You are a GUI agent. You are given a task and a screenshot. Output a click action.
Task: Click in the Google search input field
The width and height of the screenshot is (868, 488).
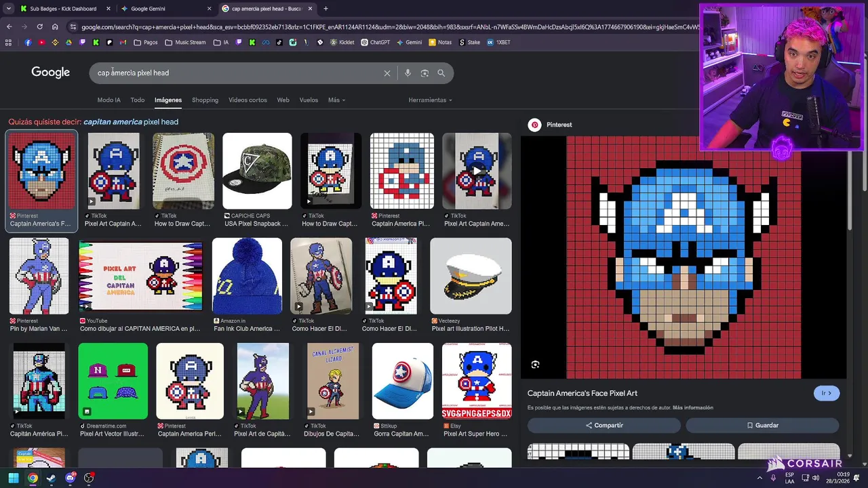pos(237,73)
